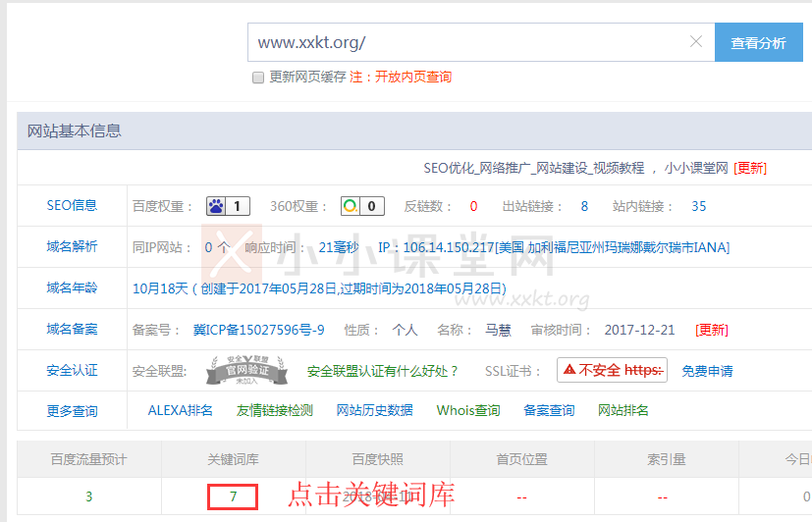
Task: Open ICP record 冀ICP备15027596号-9
Action: click(x=258, y=330)
